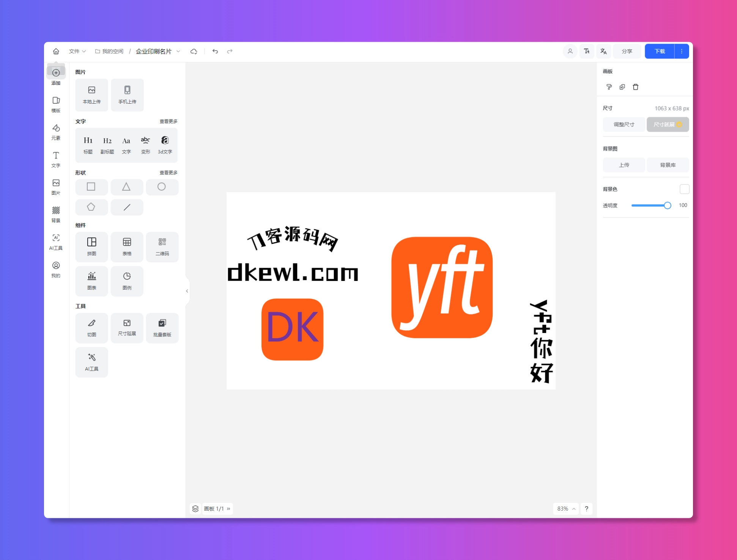Screen dimensions: 737x560
Task: Click the blue 下载 button
Action: [x=660, y=51]
